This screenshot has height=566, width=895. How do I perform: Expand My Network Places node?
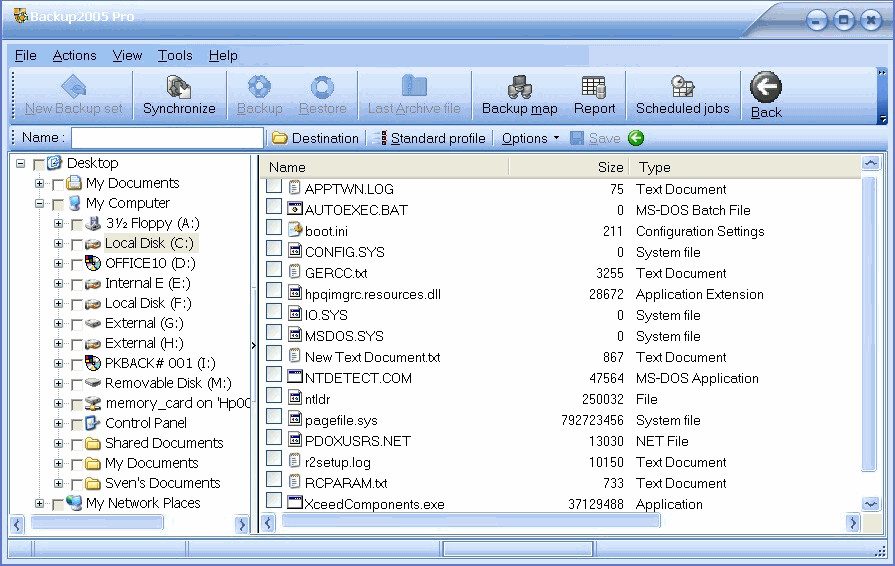click(39, 503)
